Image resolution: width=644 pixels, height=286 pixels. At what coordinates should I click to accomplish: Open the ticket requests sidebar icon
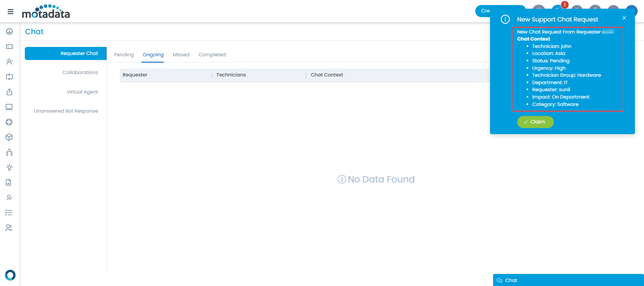coord(9,47)
